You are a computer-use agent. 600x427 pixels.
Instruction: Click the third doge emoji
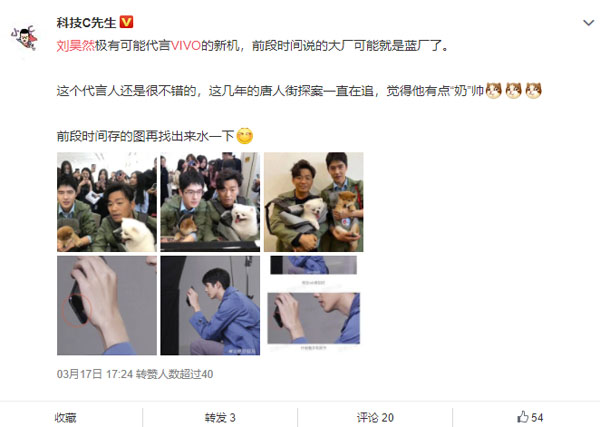[x=533, y=91]
